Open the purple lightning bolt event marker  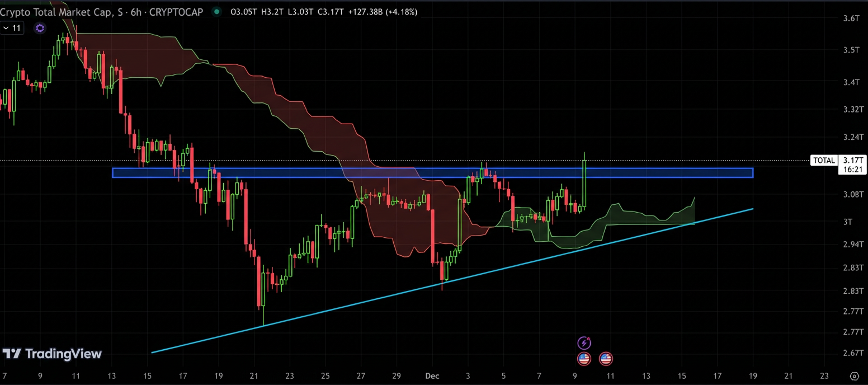coord(584,342)
